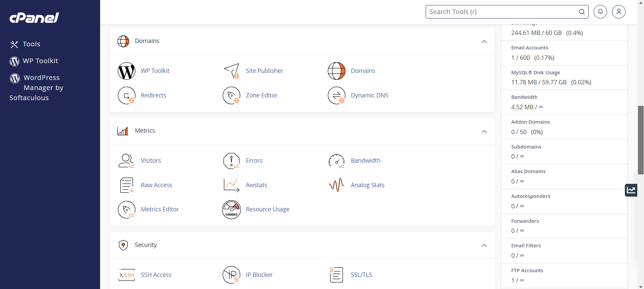Viewport: 644px width, 289px height.
Task: Select WP Toolkit in the sidebar
Action: click(x=40, y=61)
